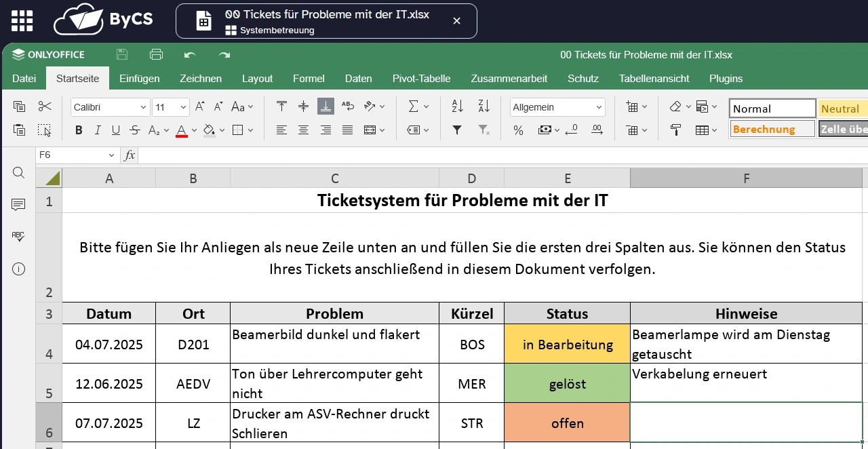Toggle italic formatting
This screenshot has width=868, height=449.
[98, 130]
